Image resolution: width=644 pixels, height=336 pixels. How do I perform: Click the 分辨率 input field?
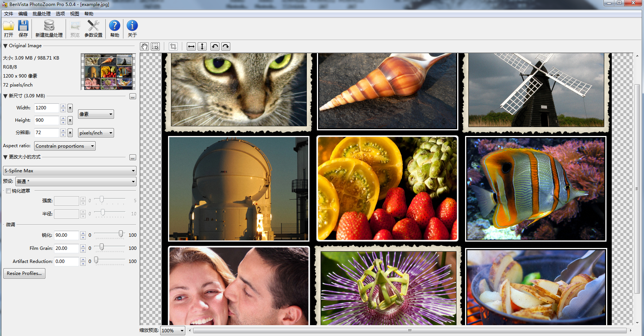point(47,133)
